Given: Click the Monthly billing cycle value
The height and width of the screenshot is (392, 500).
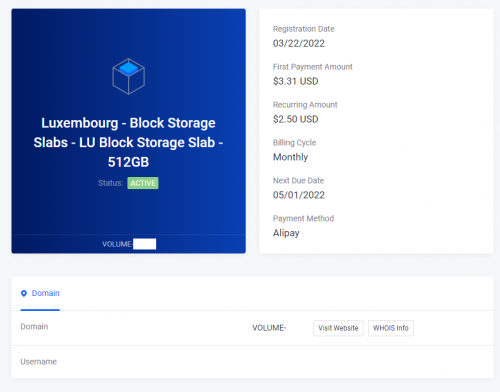Looking at the screenshot, I should 290,157.
